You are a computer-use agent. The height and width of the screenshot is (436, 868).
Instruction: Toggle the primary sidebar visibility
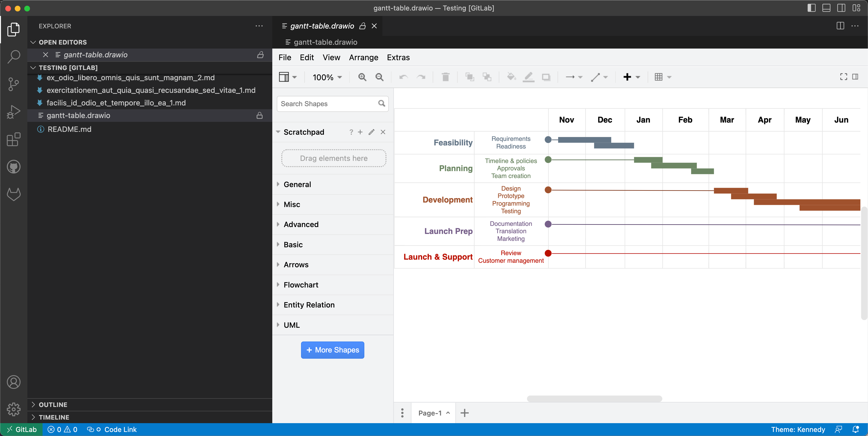point(812,8)
